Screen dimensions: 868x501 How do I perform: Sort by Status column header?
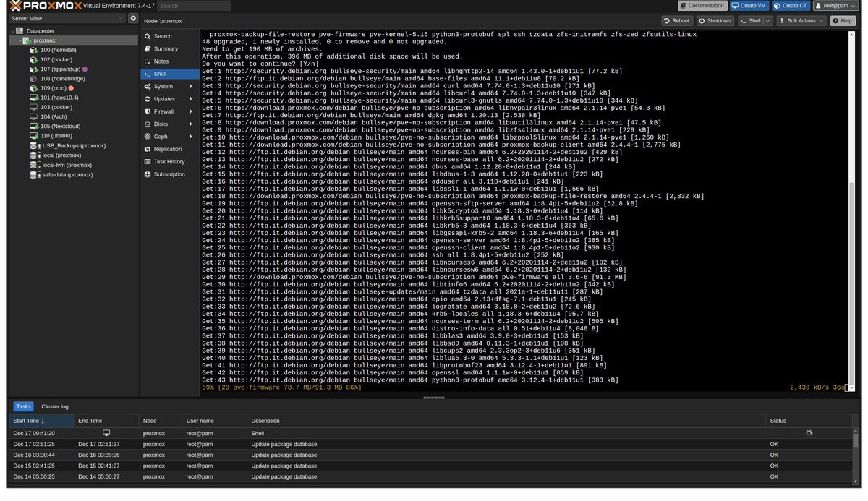(x=809, y=420)
